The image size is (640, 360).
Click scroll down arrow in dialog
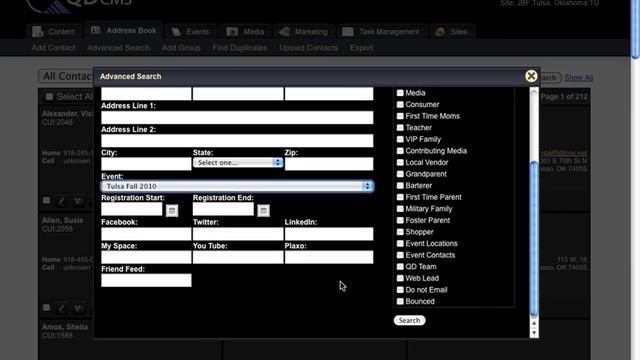[x=534, y=333]
